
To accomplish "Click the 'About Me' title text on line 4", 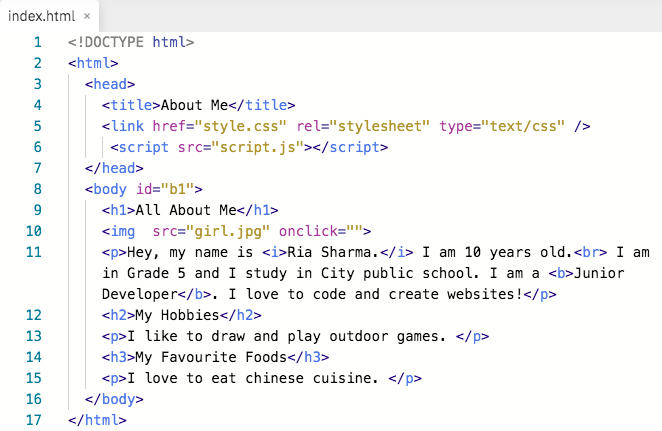I will point(194,105).
